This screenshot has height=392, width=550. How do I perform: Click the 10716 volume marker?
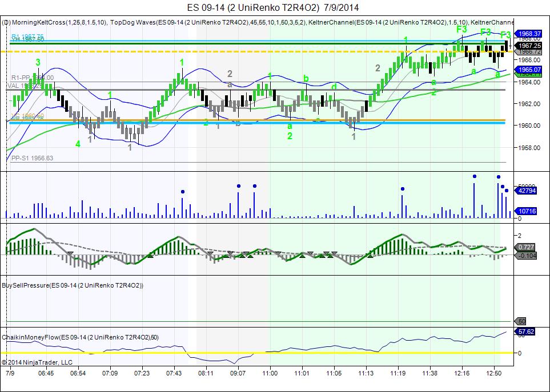point(525,211)
